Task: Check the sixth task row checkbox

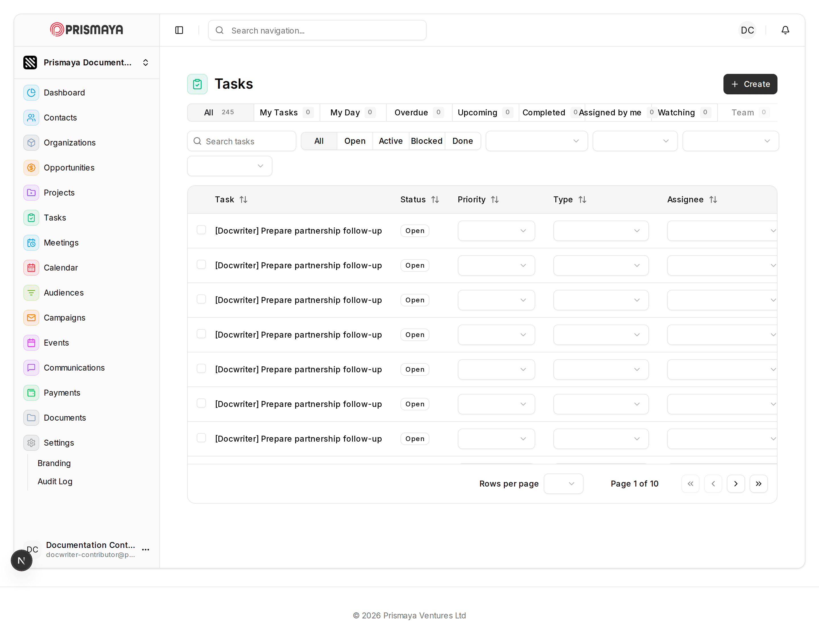Action: [201, 404]
